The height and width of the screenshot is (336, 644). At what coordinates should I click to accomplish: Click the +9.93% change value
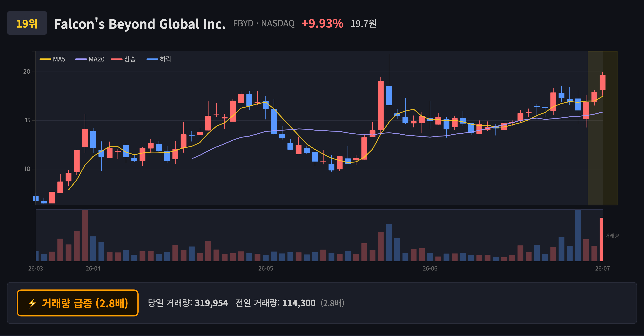tap(323, 24)
